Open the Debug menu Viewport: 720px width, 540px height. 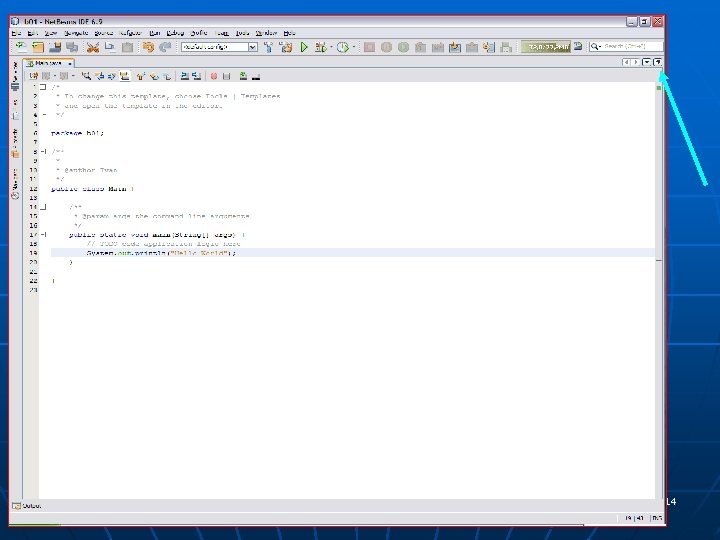175,33
